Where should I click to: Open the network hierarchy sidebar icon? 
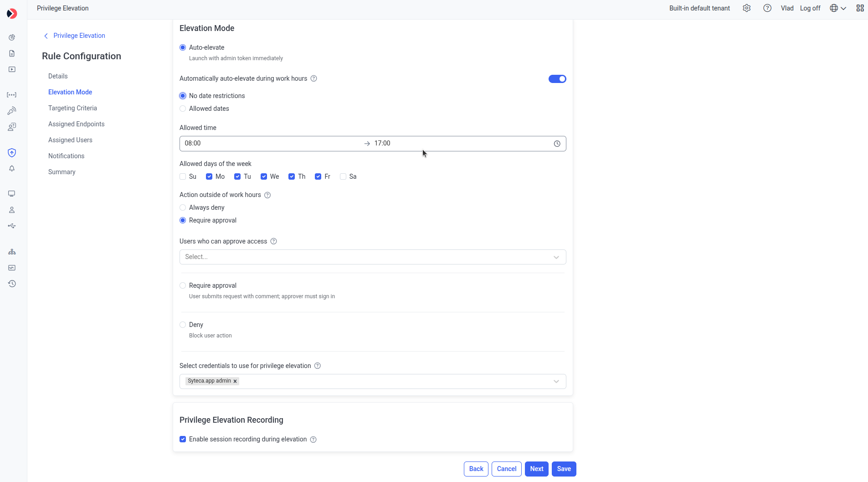coord(12,252)
